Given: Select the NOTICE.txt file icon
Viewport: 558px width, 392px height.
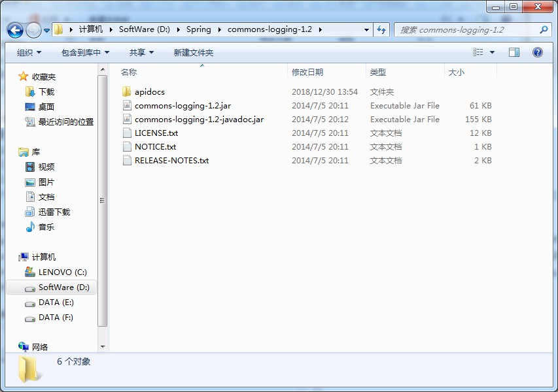Looking at the screenshot, I should 127,146.
